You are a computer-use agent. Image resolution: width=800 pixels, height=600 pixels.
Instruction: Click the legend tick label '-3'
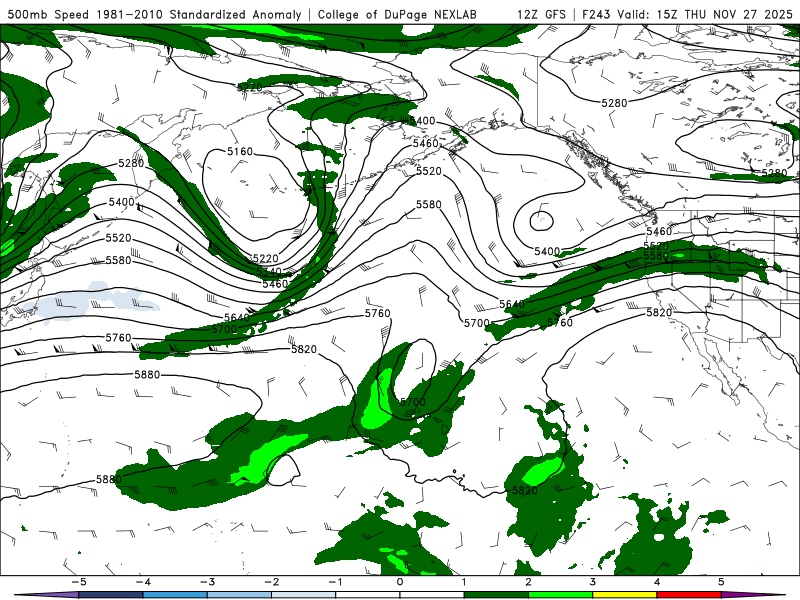pos(207,582)
